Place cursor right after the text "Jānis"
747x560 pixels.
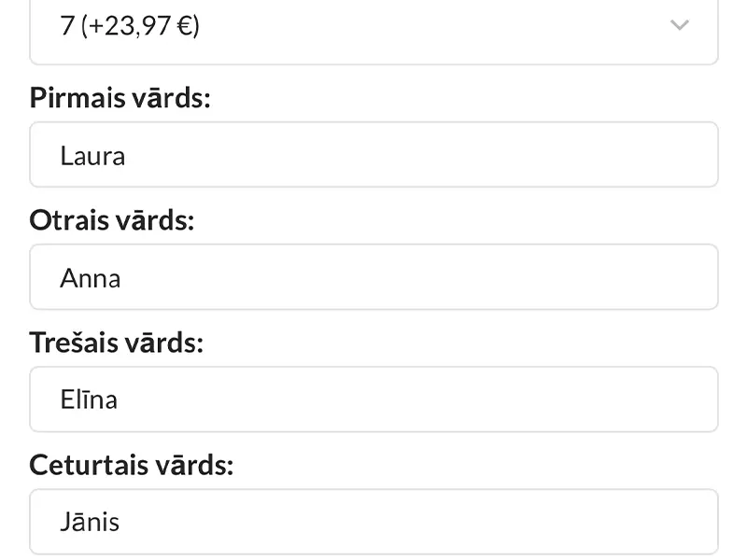[x=121, y=522]
